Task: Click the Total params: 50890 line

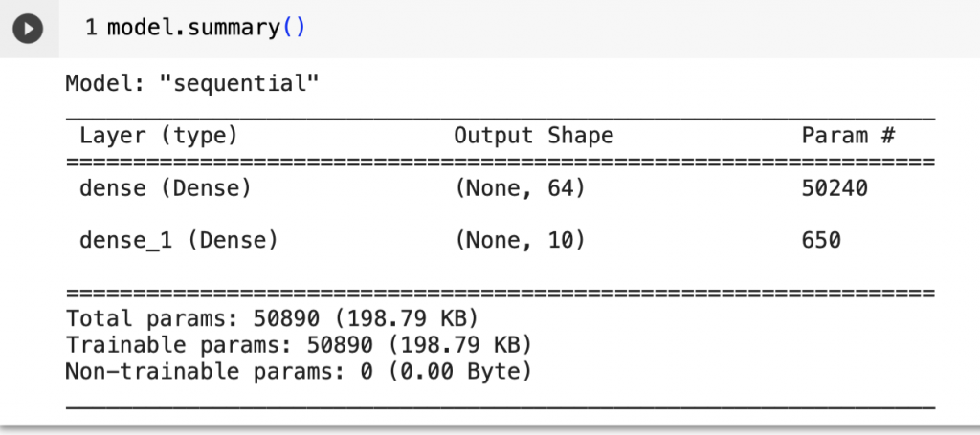Action: pos(272,319)
